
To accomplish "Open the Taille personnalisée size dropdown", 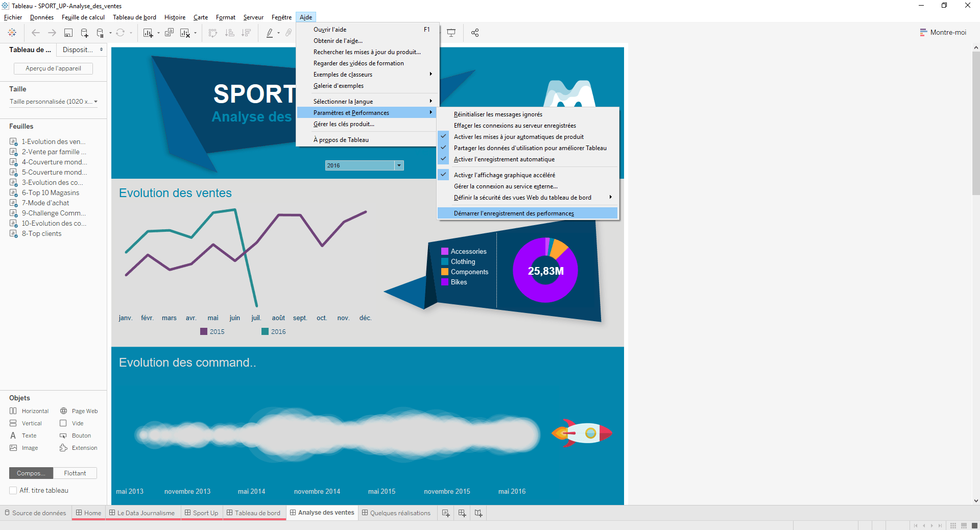I will [x=54, y=102].
